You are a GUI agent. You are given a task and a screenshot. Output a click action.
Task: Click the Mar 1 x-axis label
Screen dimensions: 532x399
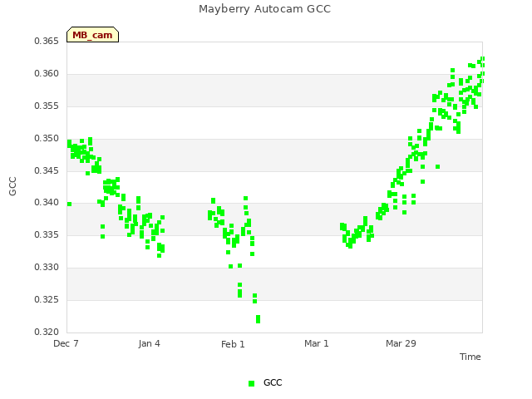tap(316, 343)
